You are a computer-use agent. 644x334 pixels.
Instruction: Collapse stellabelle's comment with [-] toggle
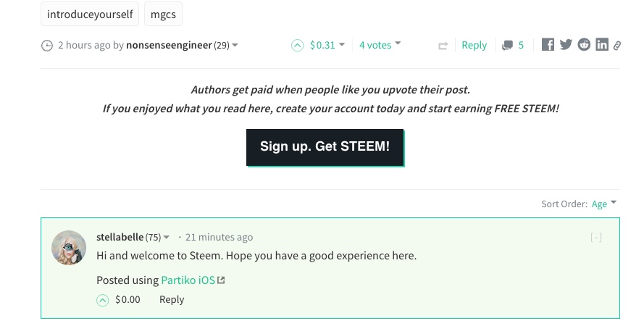[596, 237]
